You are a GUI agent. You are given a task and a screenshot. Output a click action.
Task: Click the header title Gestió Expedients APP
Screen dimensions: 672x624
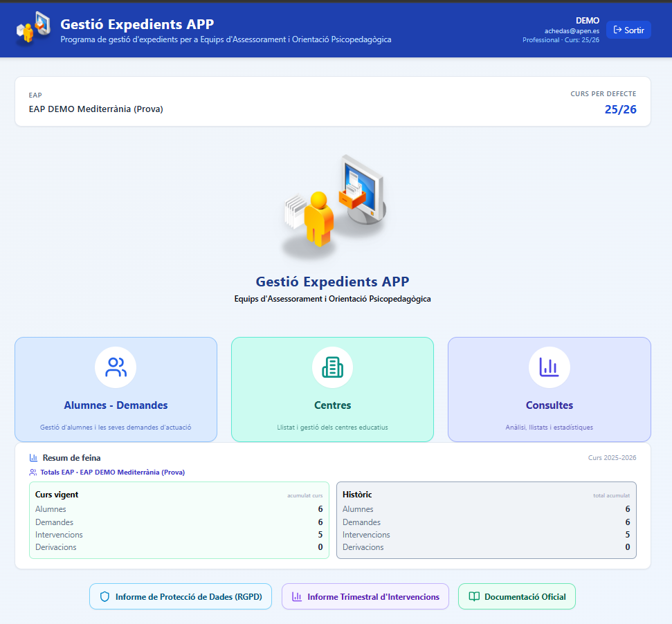click(x=137, y=24)
